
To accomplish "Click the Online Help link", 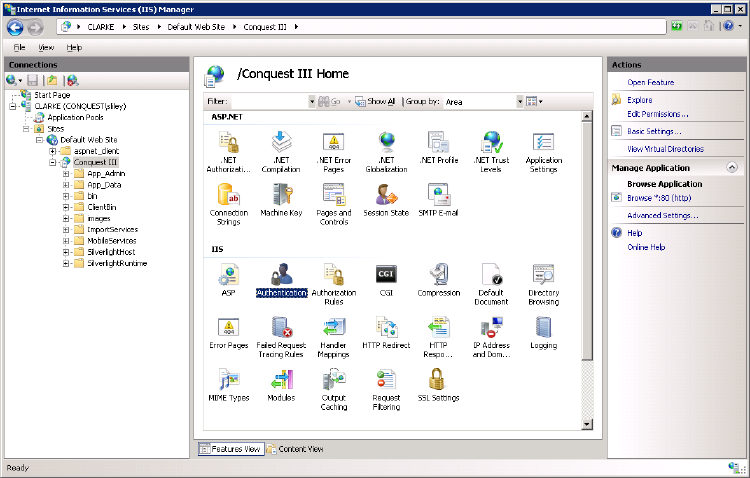I will (646, 247).
